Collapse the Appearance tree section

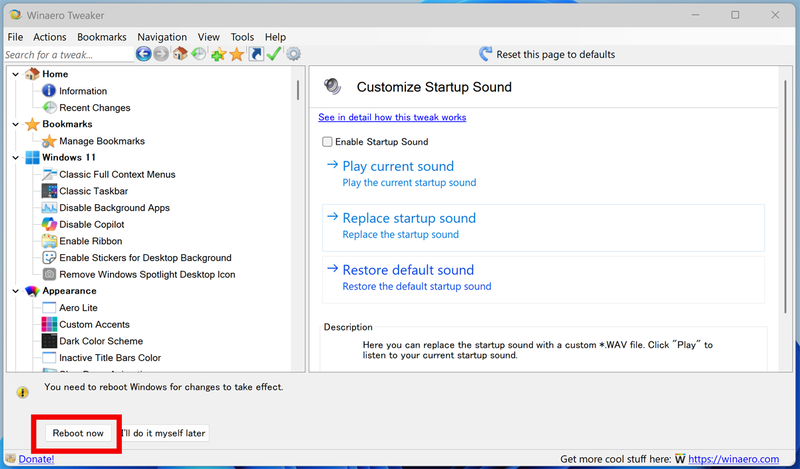(15, 291)
